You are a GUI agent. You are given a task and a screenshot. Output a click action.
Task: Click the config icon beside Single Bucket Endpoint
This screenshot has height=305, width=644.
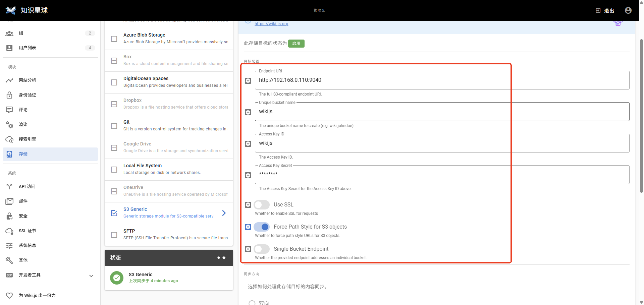[248, 249]
